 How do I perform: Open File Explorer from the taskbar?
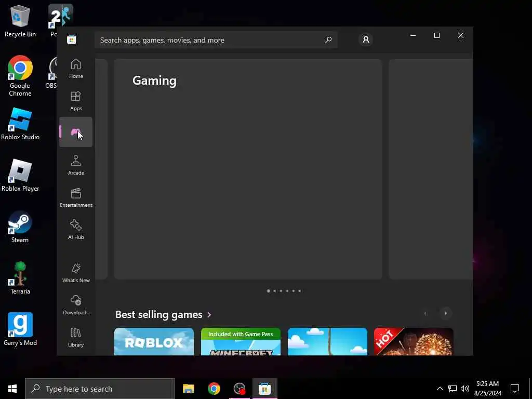point(188,389)
